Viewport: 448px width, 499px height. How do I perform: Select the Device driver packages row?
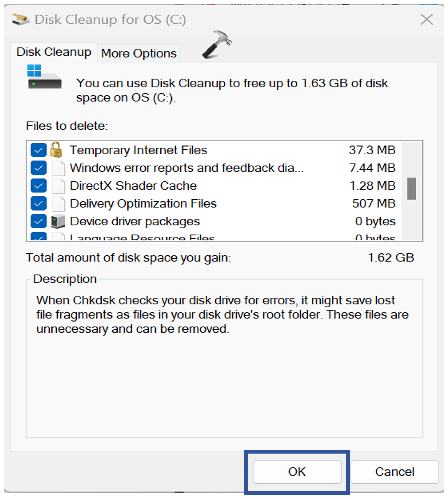click(135, 221)
